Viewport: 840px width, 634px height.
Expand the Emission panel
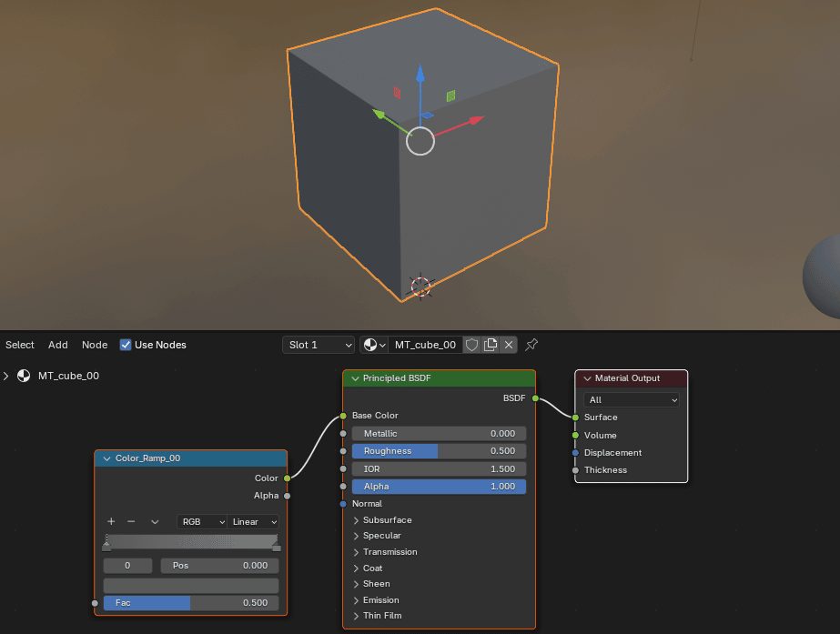pyautogui.click(x=356, y=600)
